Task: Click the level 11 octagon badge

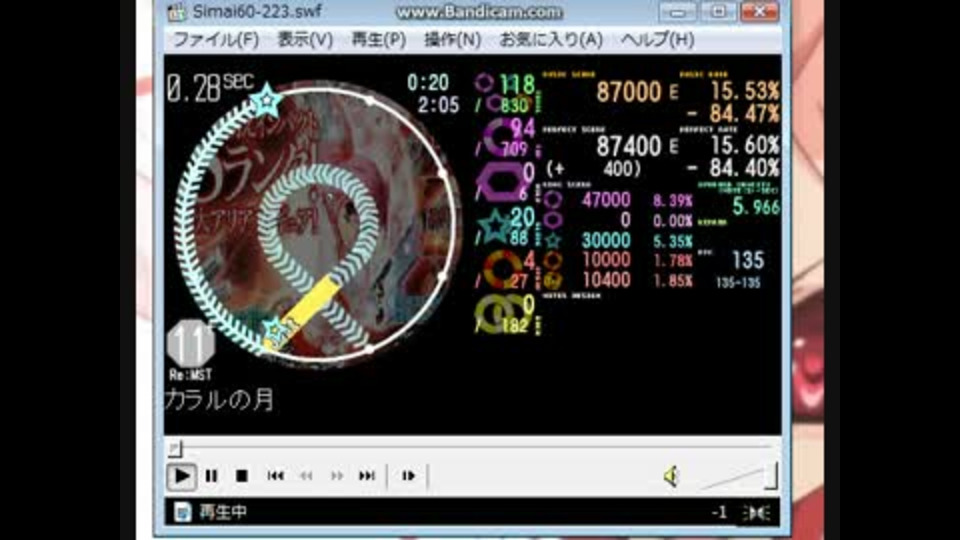Action: pyautogui.click(x=191, y=343)
